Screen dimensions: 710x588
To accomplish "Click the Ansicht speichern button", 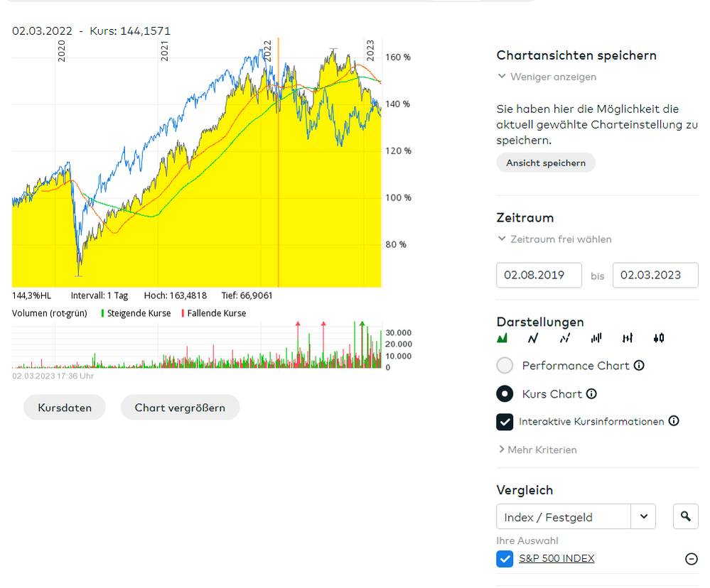I will [x=546, y=163].
